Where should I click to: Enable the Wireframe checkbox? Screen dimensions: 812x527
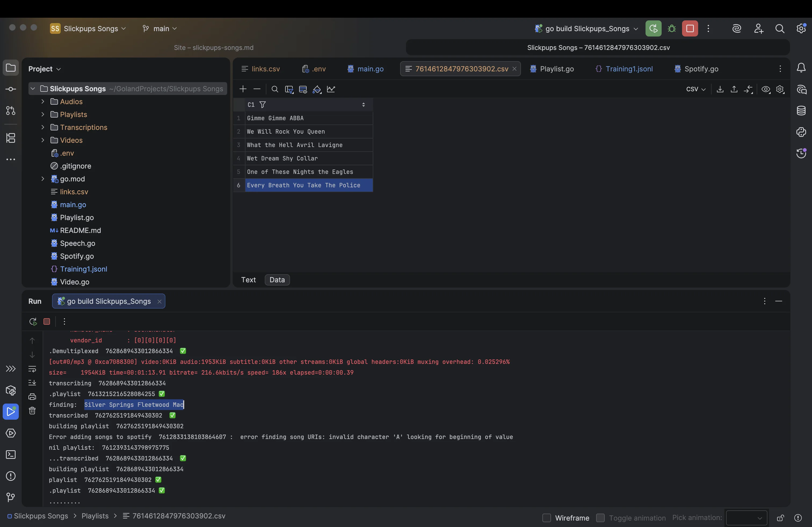546,518
